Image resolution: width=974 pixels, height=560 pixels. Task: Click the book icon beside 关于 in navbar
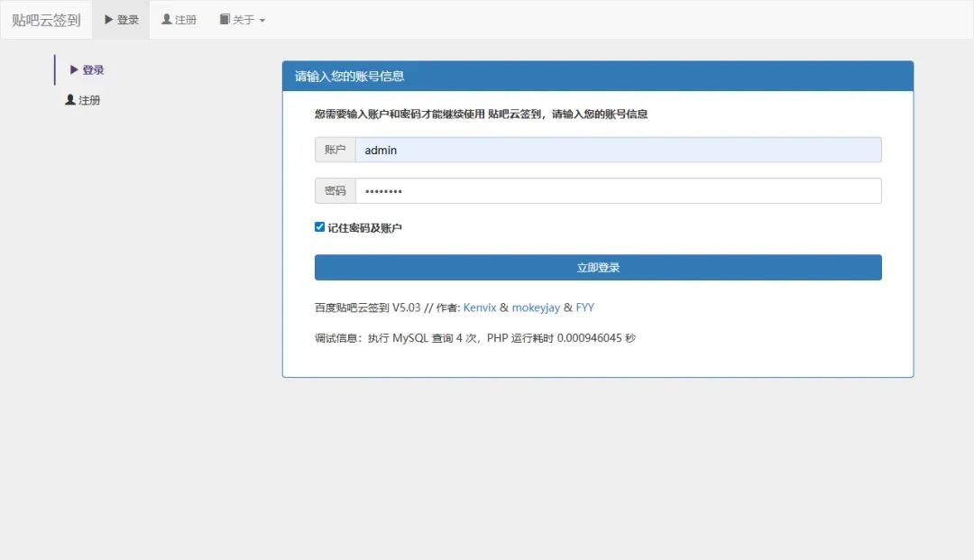pos(225,20)
